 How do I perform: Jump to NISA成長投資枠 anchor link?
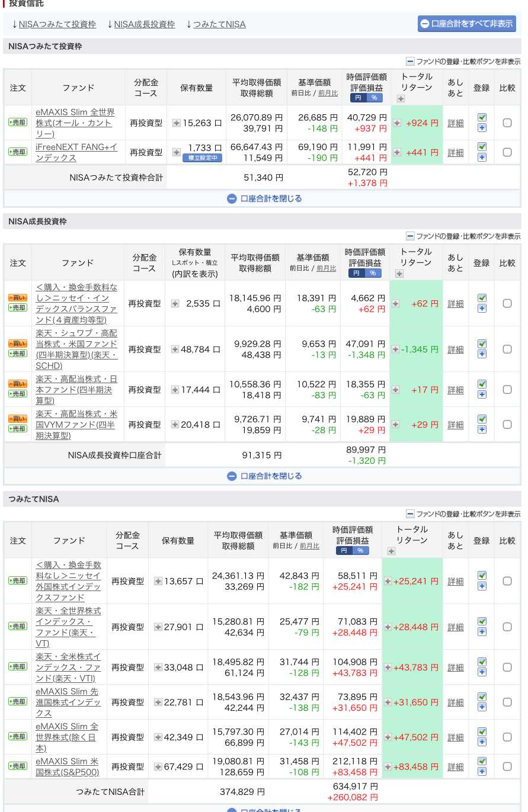click(x=145, y=24)
